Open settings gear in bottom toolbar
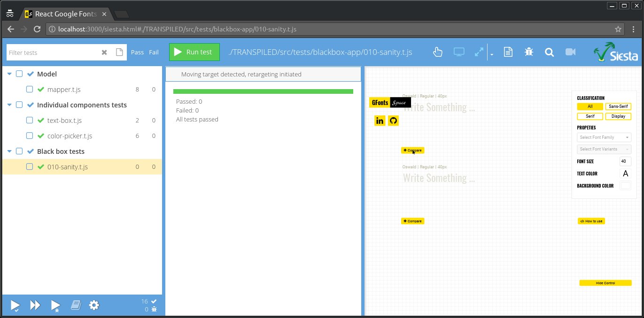Image resolution: width=644 pixels, height=318 pixels. (x=94, y=305)
